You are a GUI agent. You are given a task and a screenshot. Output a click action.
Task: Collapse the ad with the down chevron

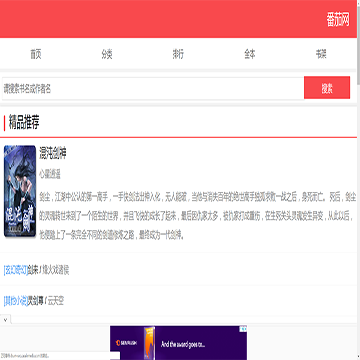pos(5,319)
